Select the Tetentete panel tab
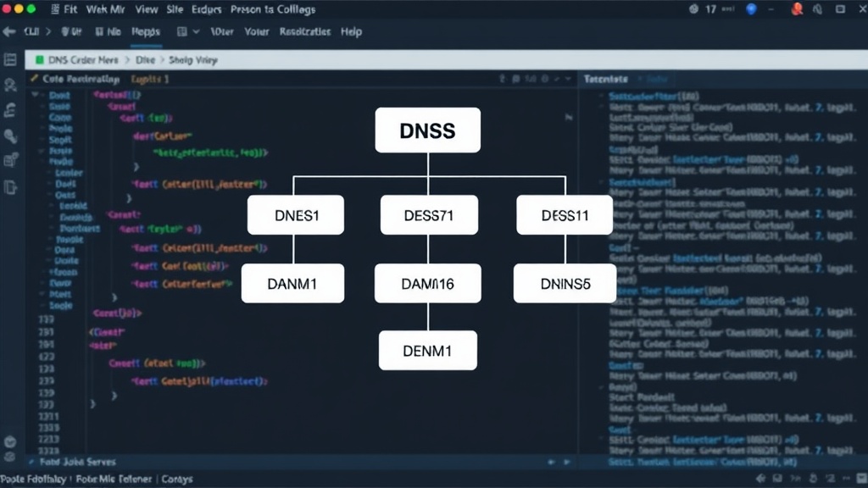868x488 pixels. tap(605, 79)
